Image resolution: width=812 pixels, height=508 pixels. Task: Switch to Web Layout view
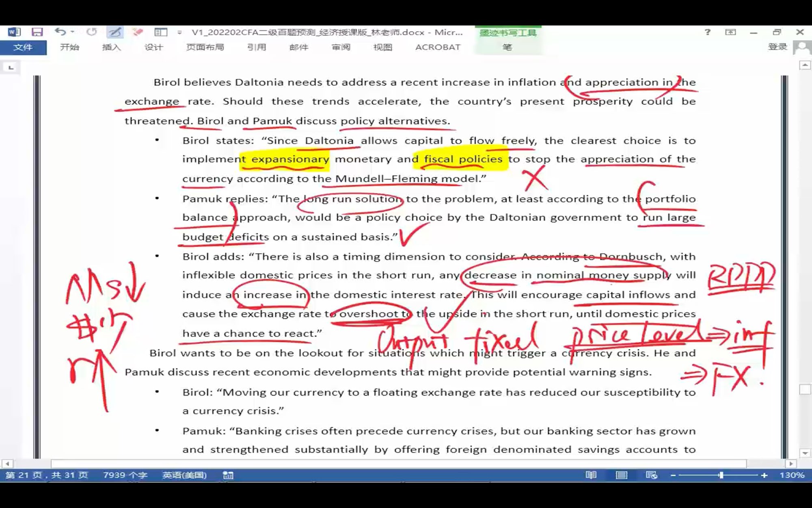click(x=651, y=475)
